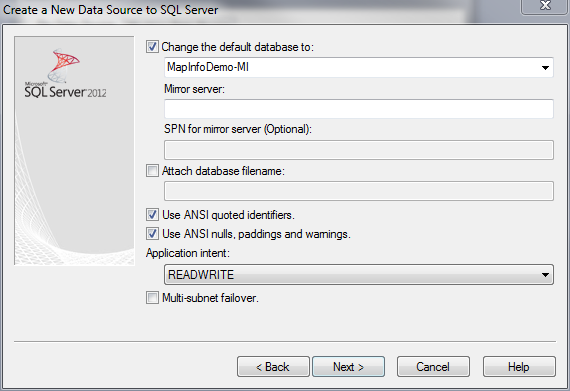The width and height of the screenshot is (570, 391).
Task: Open the default database dropdown arrow
Action: tap(545, 68)
